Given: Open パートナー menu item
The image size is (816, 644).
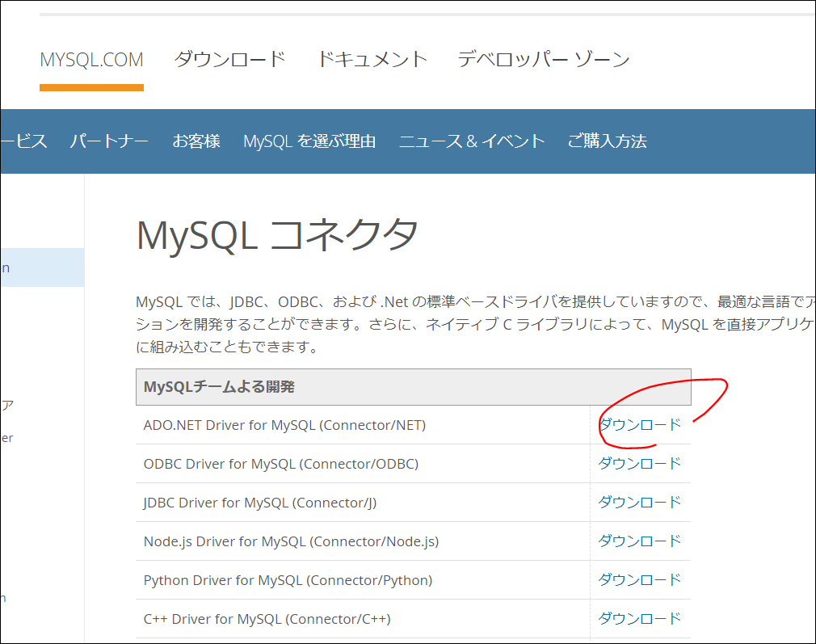Looking at the screenshot, I should (109, 141).
